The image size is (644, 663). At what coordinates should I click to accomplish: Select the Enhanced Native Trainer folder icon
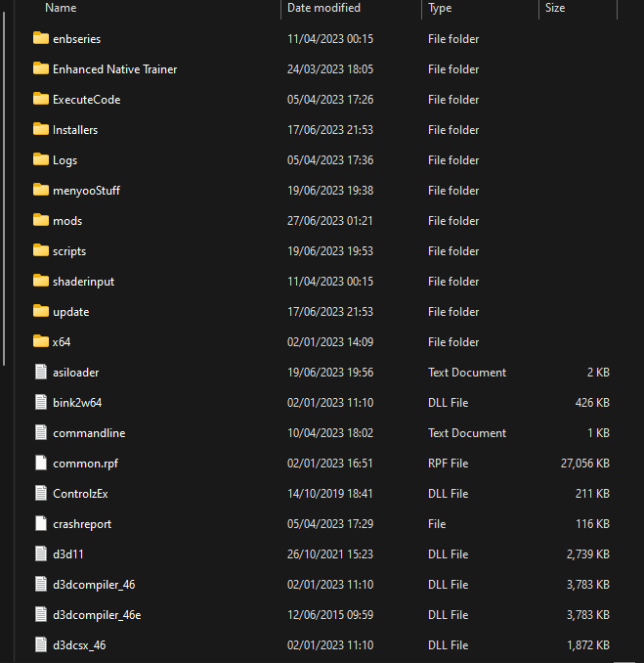(x=40, y=69)
